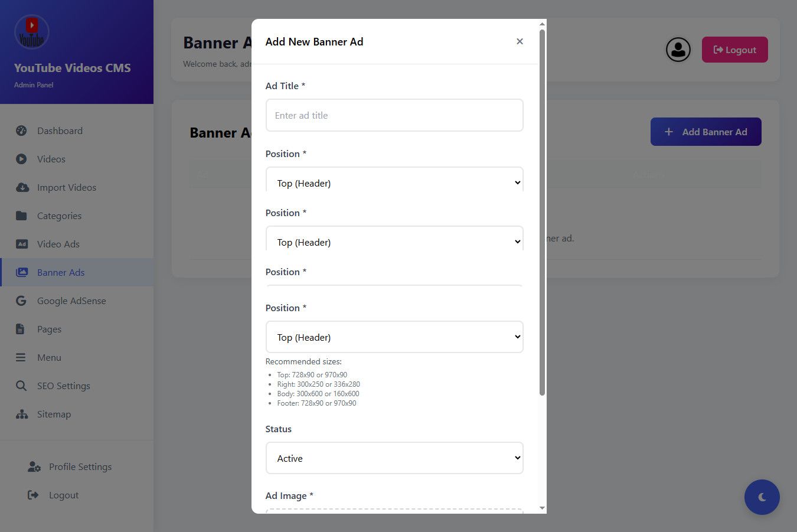
Task: Click the Videos play icon in sidebar
Action: click(21, 159)
